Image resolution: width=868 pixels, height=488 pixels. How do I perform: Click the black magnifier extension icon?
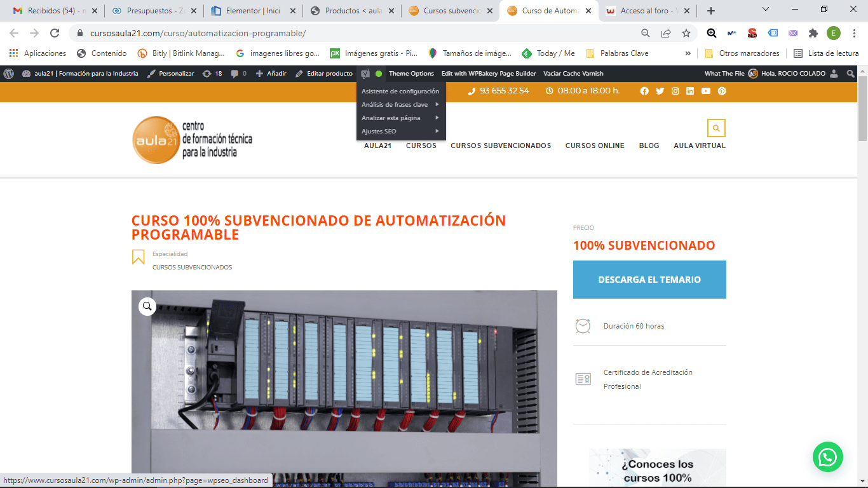pos(712,33)
